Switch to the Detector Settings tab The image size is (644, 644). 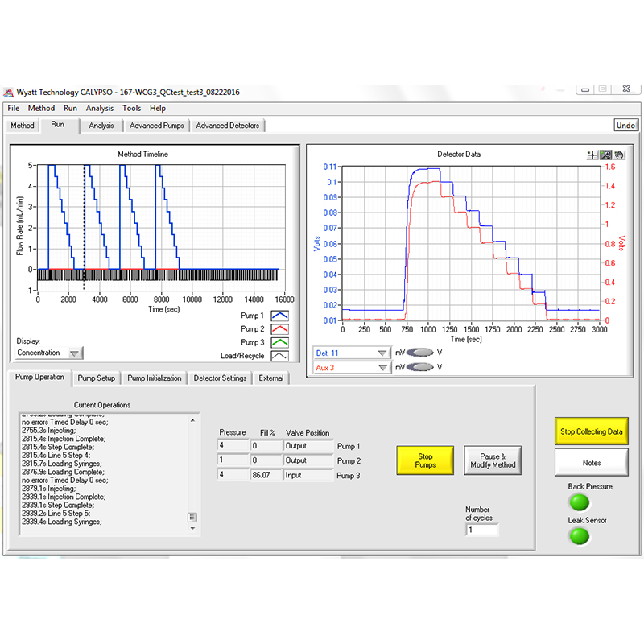(220, 378)
